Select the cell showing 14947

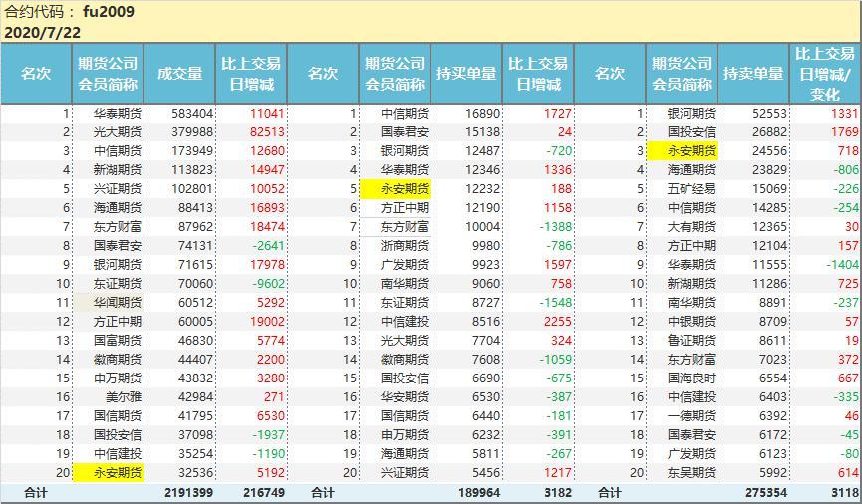pos(268,170)
